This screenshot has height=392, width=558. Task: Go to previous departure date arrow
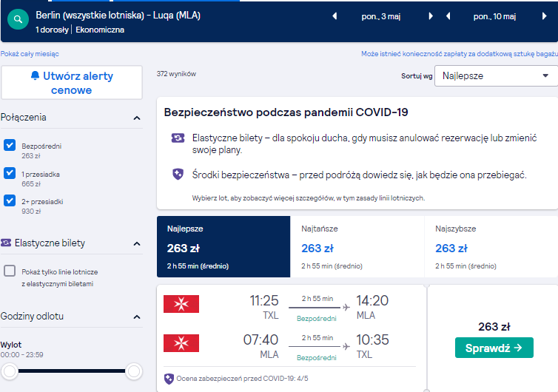(335, 16)
